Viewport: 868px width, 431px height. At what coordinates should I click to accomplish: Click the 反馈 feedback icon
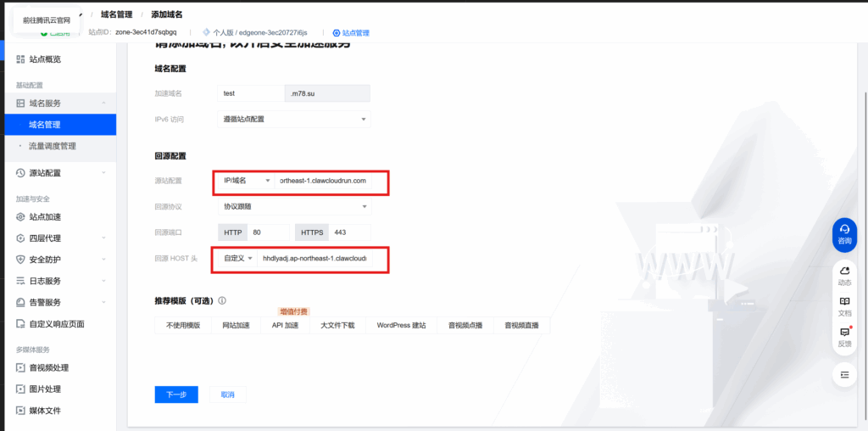844,336
